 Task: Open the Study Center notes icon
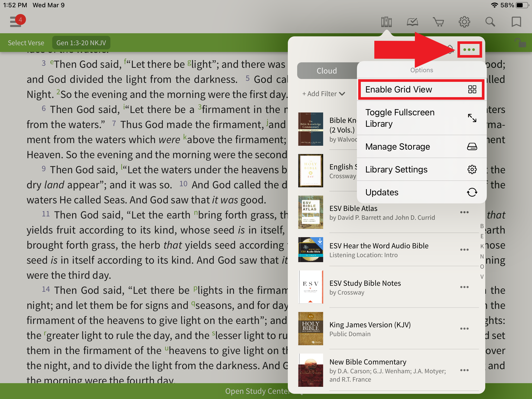click(x=412, y=22)
